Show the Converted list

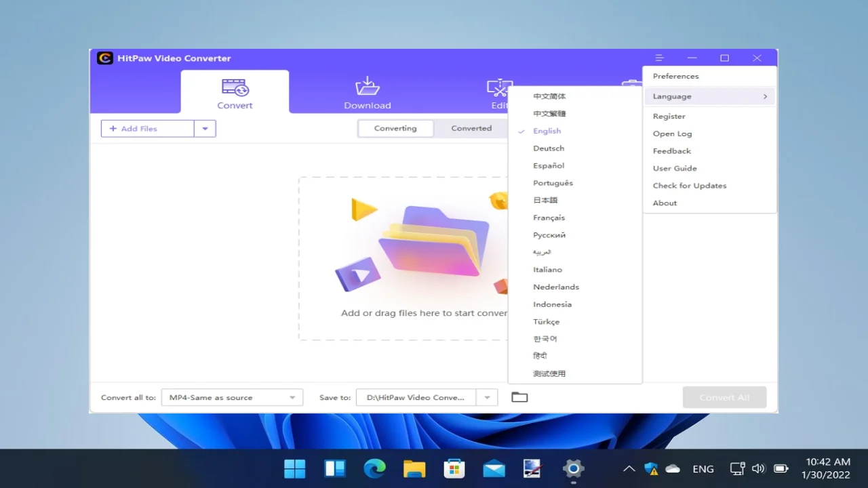[x=471, y=128]
